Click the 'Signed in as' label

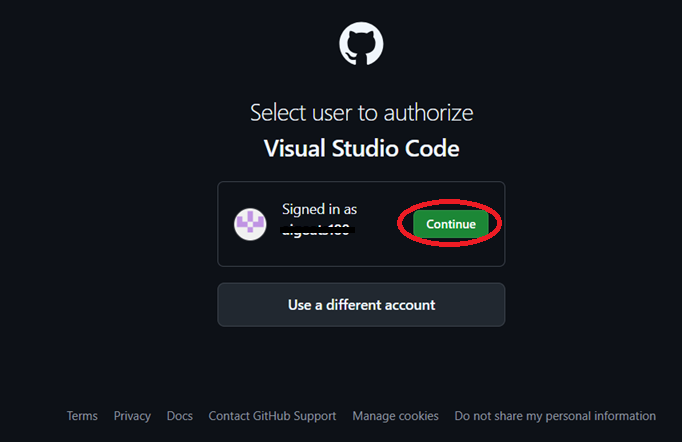pos(319,209)
